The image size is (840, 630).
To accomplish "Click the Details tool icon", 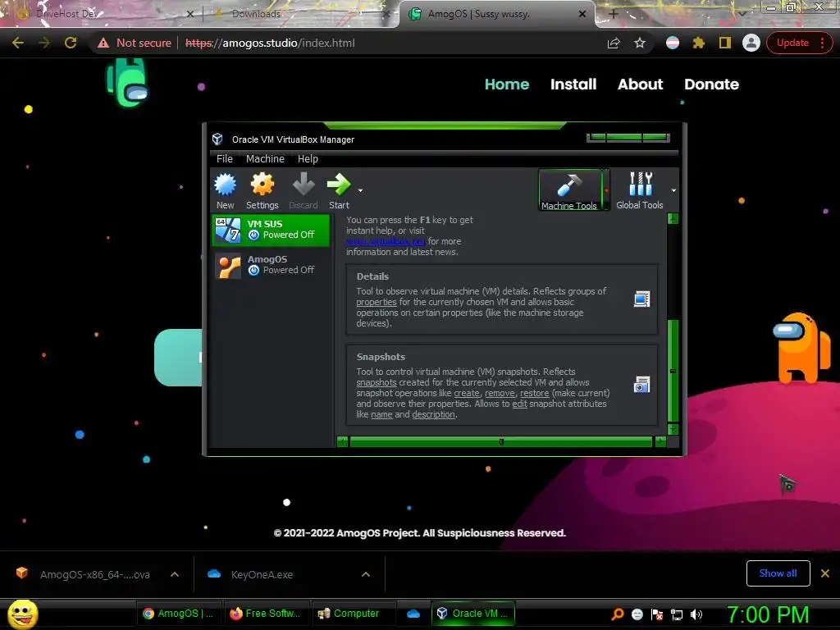I will [x=641, y=299].
